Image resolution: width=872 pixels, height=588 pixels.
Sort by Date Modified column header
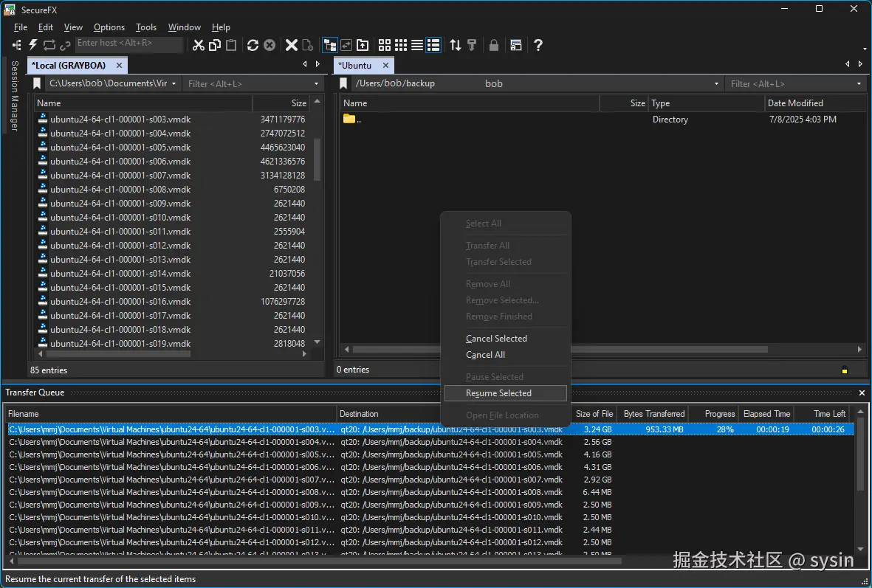point(795,103)
